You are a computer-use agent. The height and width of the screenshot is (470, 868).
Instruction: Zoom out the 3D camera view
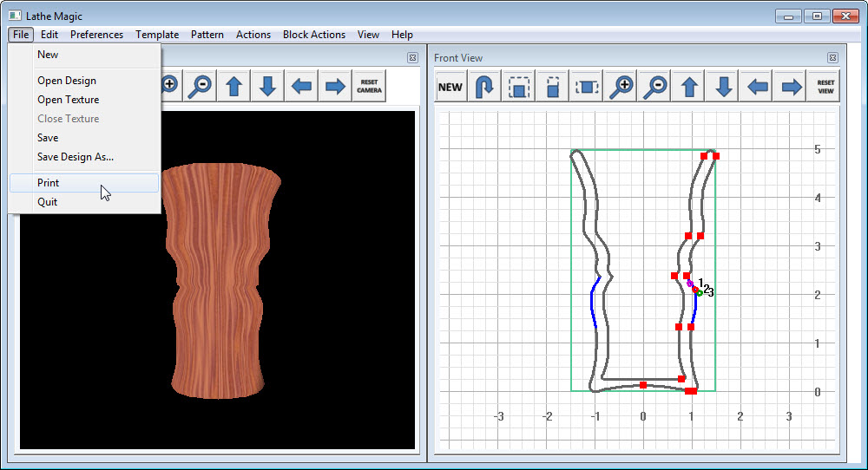pyautogui.click(x=200, y=86)
